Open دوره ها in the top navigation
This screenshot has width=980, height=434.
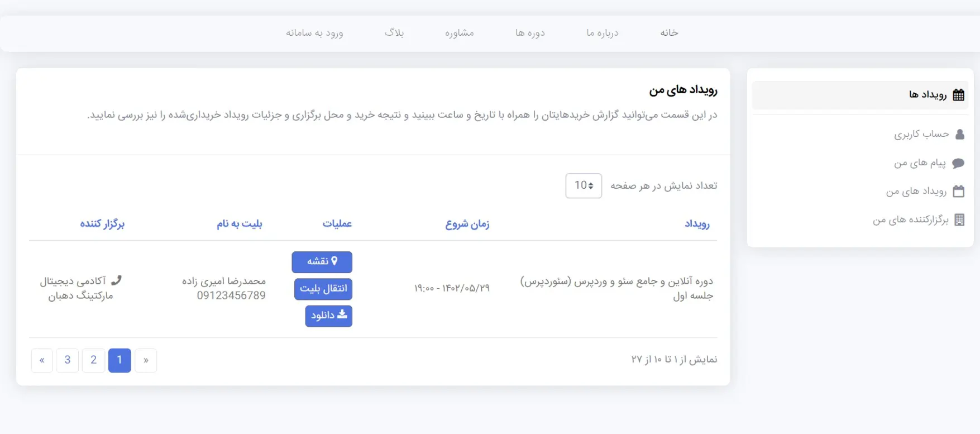pos(529,33)
